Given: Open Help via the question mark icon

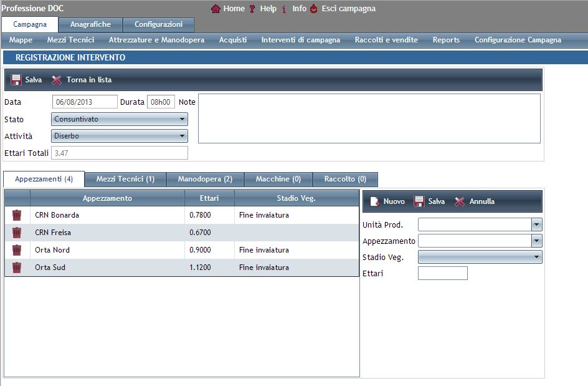Looking at the screenshot, I should (x=252, y=9).
